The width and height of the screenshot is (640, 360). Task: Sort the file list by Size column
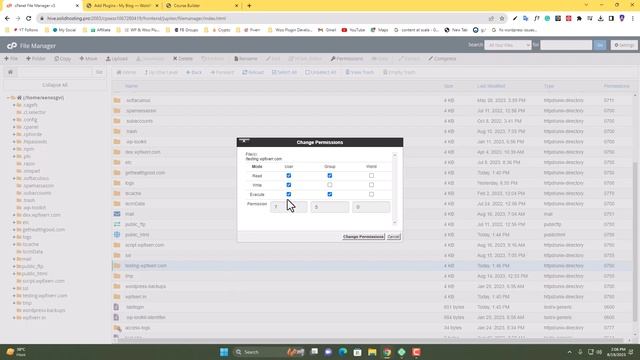449,86
